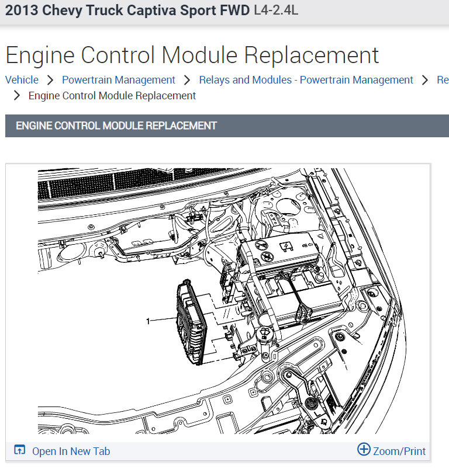The height and width of the screenshot is (476, 449).
Task: Click Open In New Tab link
Action: 71,451
